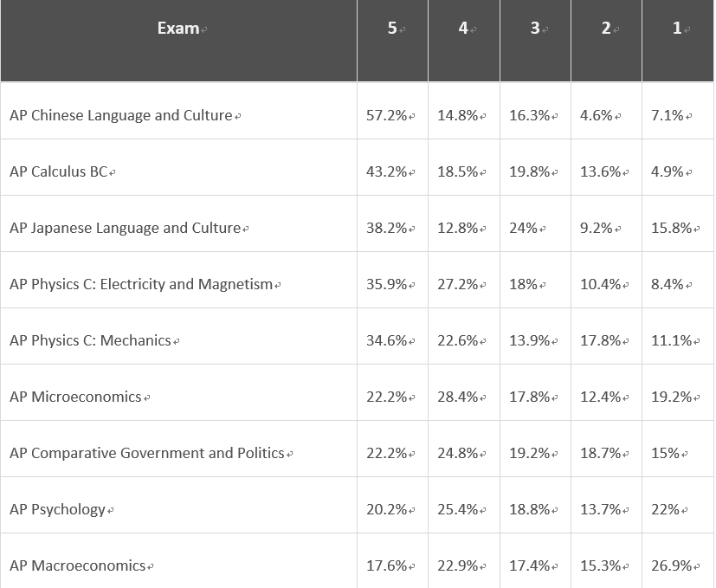Click the 22% cell in AP Psychology row

tap(666, 509)
